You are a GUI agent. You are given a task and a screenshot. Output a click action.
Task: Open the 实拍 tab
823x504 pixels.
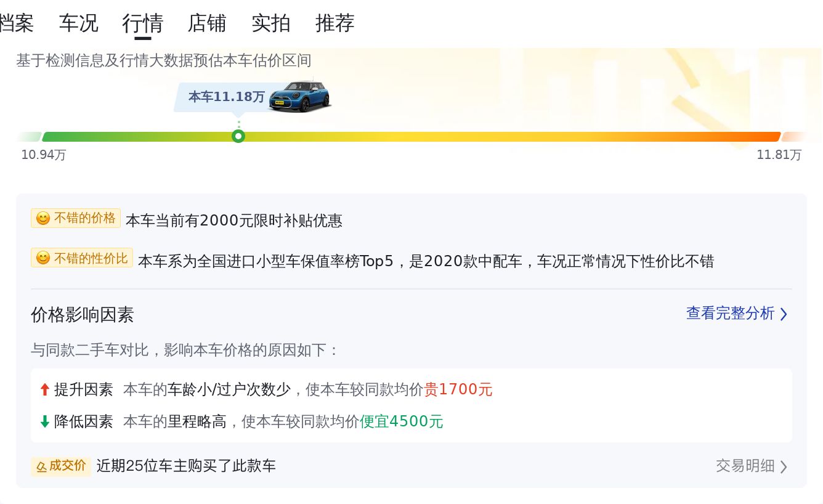click(271, 23)
